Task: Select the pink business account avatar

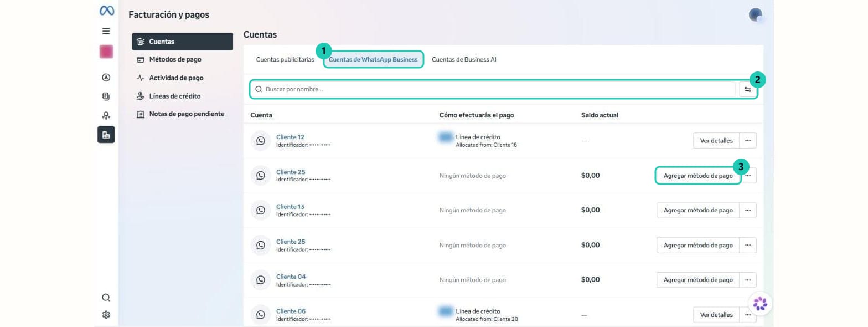Action: coord(106,52)
